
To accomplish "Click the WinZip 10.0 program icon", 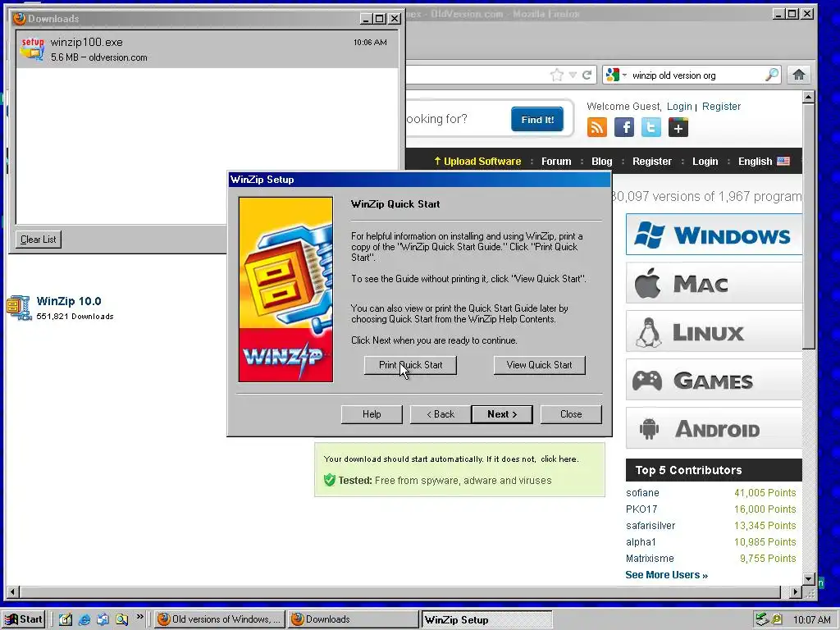I will coord(19,308).
